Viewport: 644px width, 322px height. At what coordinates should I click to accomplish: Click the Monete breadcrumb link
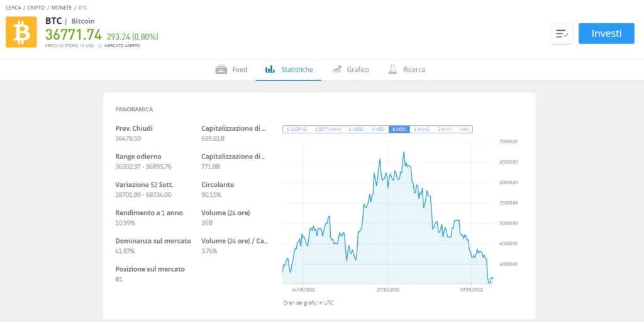[61, 8]
